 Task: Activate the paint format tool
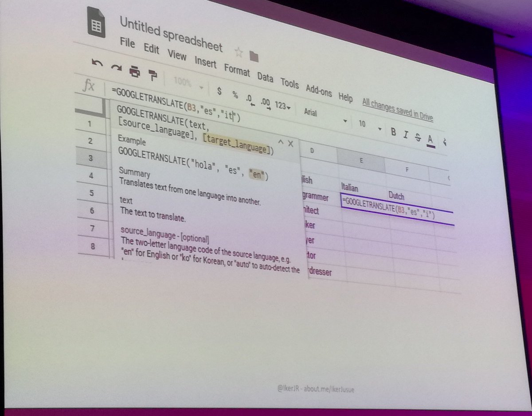(153, 74)
